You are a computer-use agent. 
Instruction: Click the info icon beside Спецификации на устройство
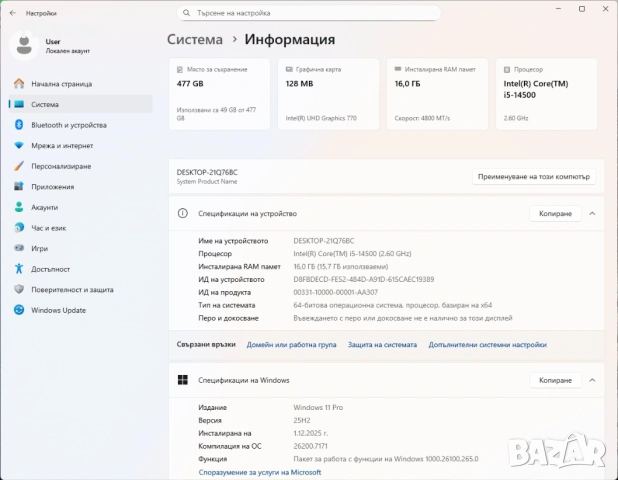coord(182,213)
